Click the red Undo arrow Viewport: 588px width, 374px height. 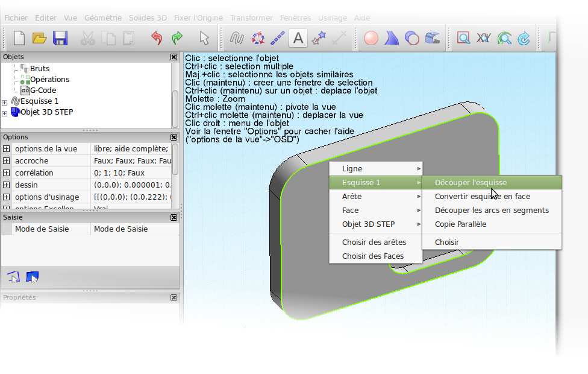click(x=157, y=39)
